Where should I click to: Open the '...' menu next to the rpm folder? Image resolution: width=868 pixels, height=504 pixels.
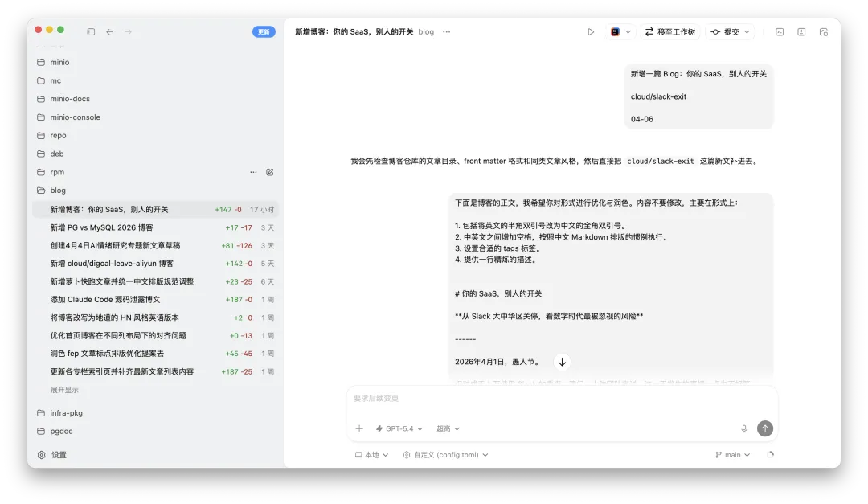[x=253, y=172]
